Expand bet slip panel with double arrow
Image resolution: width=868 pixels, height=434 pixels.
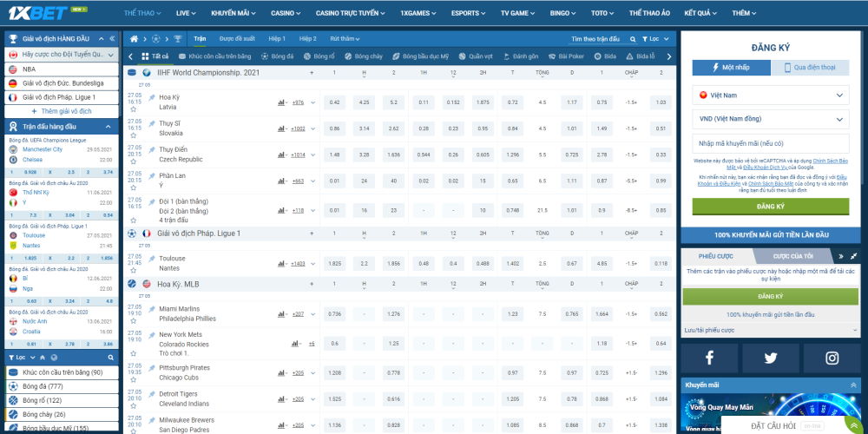[x=841, y=256]
